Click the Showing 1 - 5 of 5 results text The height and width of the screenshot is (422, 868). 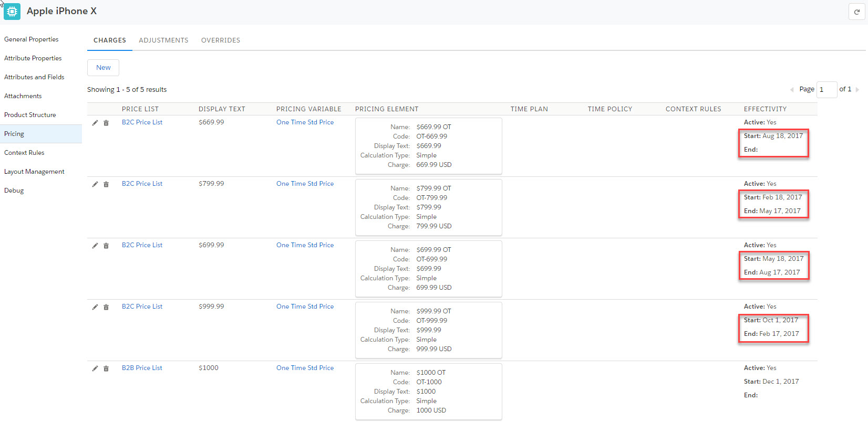[x=127, y=90]
